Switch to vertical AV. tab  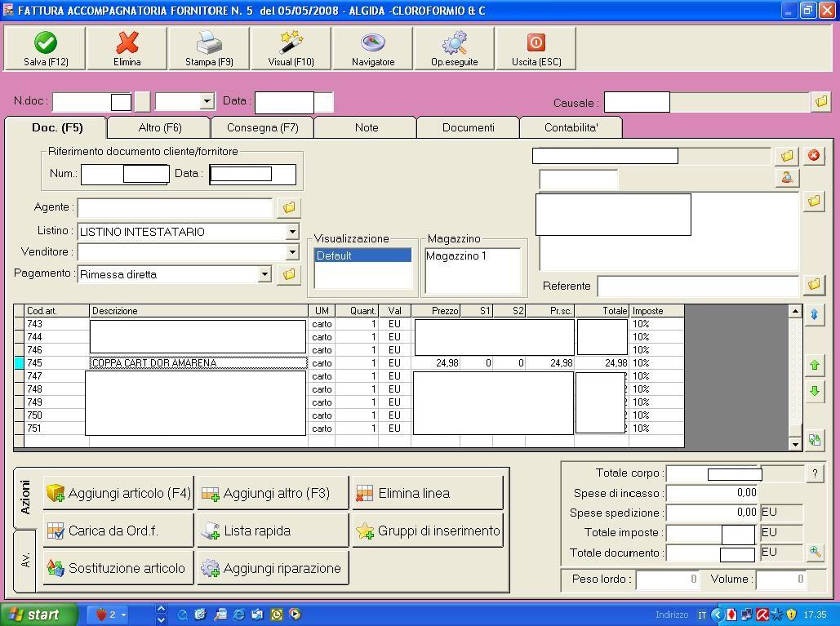(x=24, y=560)
